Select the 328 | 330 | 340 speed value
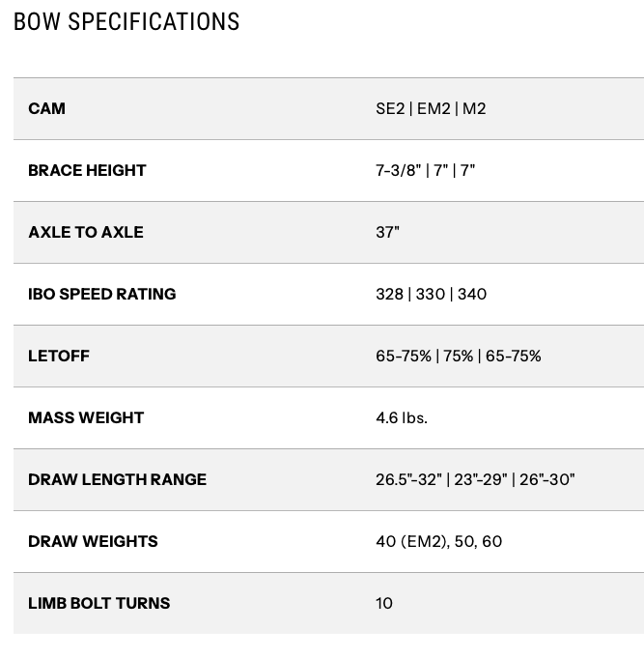The width and height of the screenshot is (644, 658). (x=431, y=294)
